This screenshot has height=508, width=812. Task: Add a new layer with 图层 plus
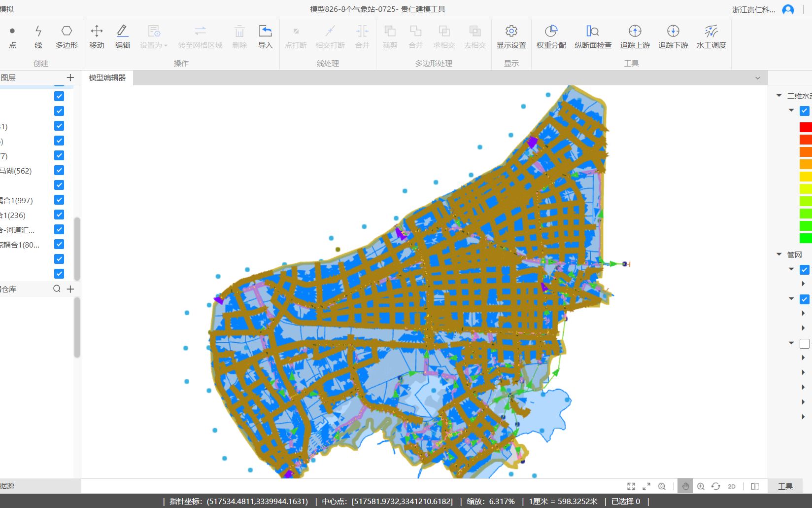point(70,77)
